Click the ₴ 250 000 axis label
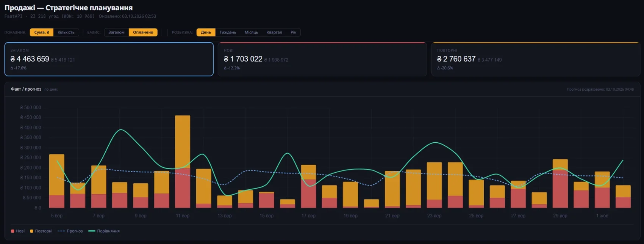This screenshot has width=644, height=244. (x=30, y=158)
